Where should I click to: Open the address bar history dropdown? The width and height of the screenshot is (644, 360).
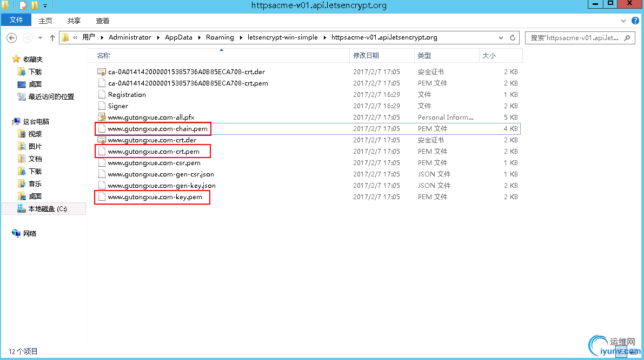(x=501, y=37)
